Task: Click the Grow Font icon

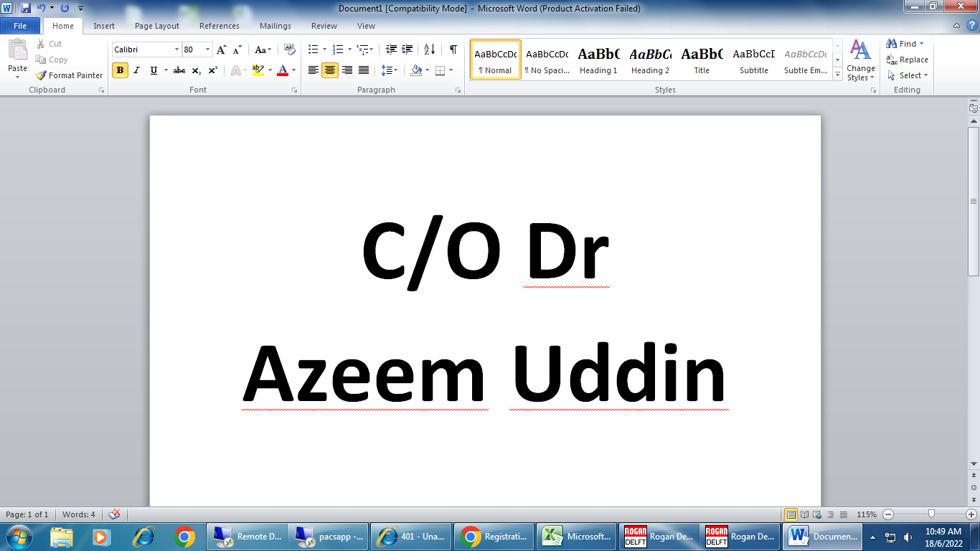Action: pos(222,50)
